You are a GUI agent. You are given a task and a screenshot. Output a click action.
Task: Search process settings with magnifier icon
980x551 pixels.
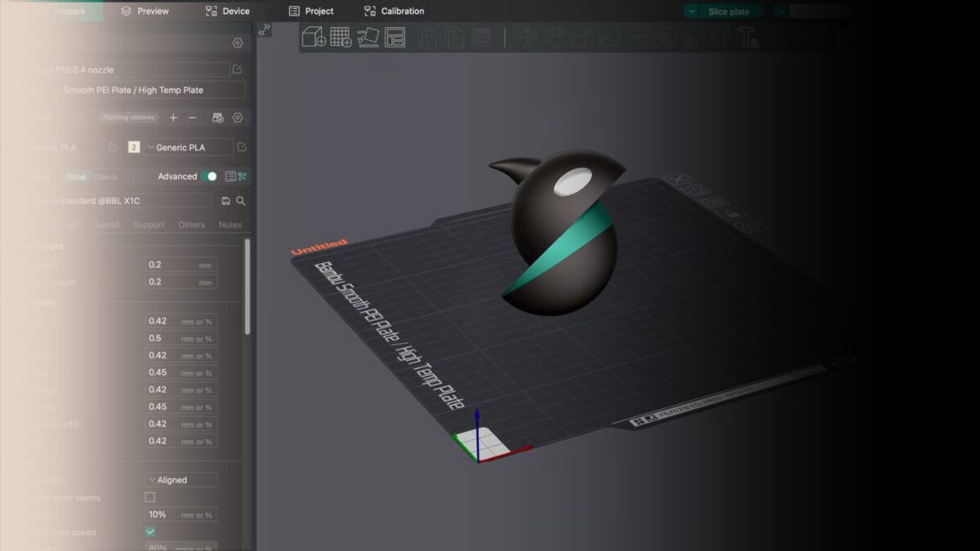(241, 201)
